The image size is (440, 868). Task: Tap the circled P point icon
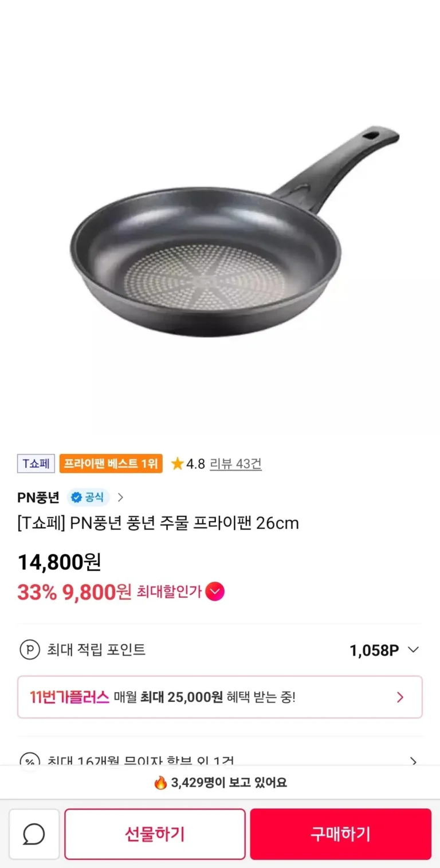pyautogui.click(x=30, y=650)
